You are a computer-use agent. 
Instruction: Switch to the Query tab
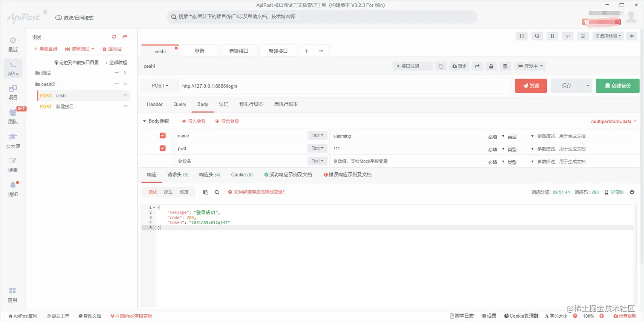[x=180, y=105]
